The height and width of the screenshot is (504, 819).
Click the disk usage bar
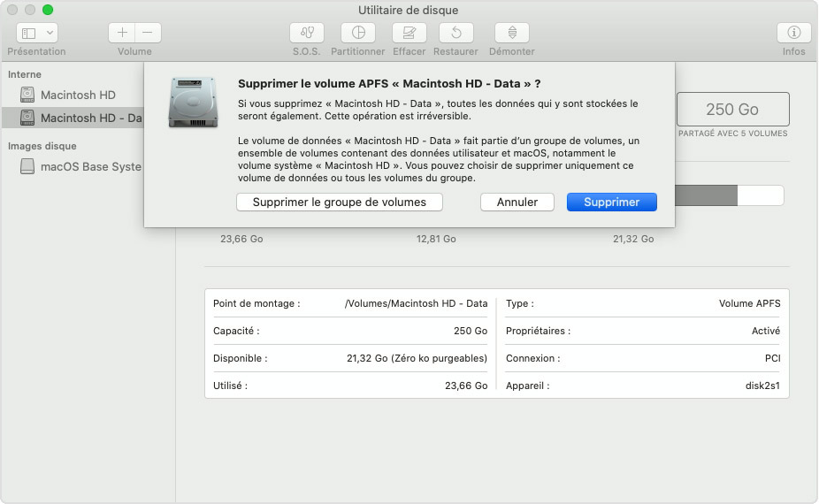(729, 195)
